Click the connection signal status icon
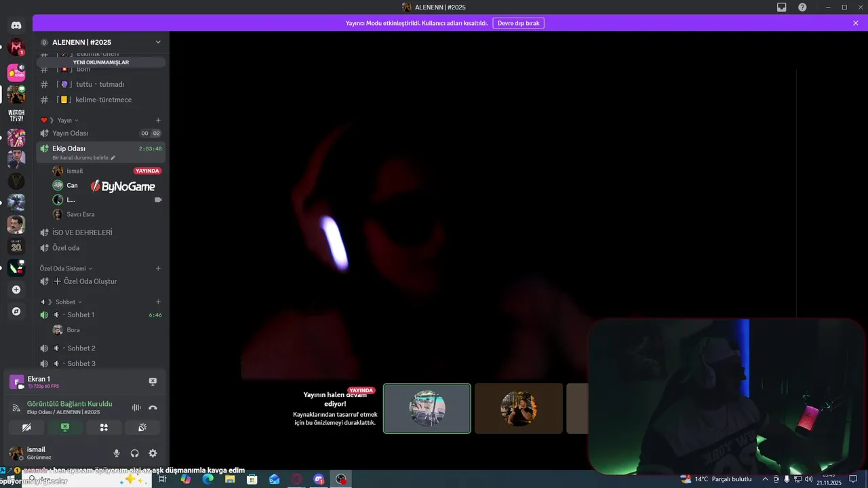 click(x=17, y=407)
